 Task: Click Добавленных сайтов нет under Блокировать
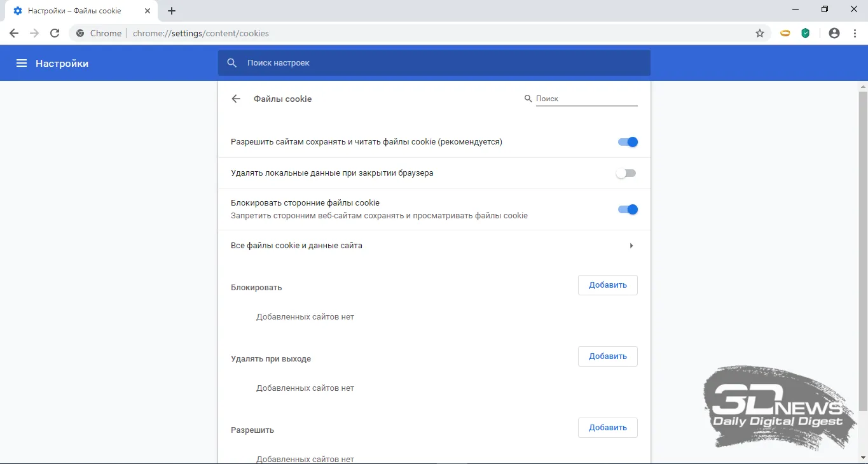(x=305, y=316)
